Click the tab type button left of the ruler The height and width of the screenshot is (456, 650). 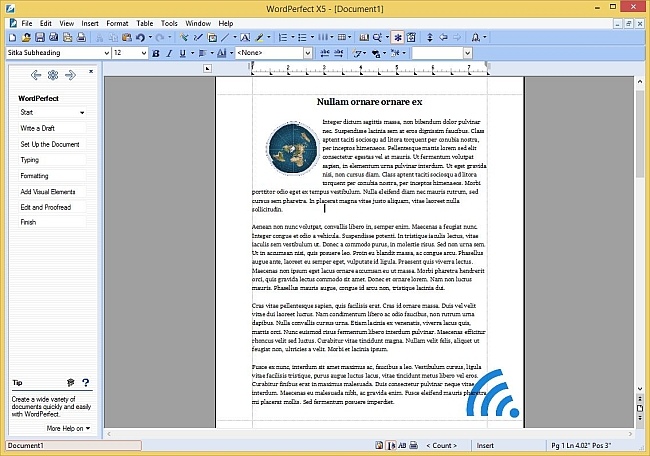tap(208, 68)
